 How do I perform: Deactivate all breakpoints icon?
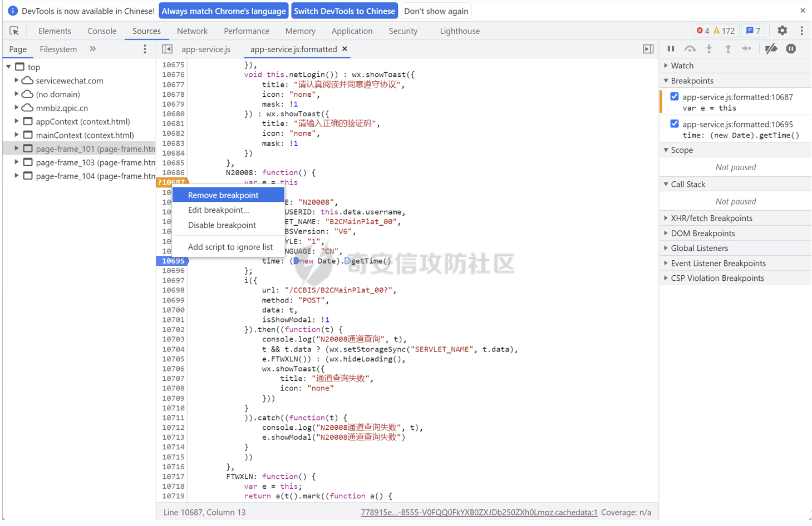[771, 49]
